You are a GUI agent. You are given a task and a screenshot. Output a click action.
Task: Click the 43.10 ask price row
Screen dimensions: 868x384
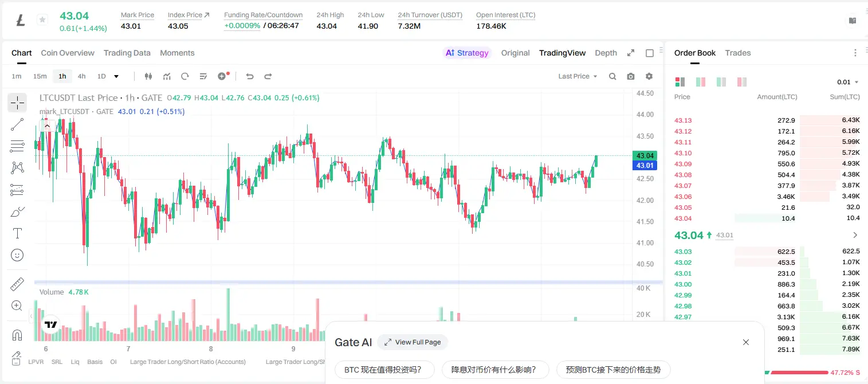(767, 153)
